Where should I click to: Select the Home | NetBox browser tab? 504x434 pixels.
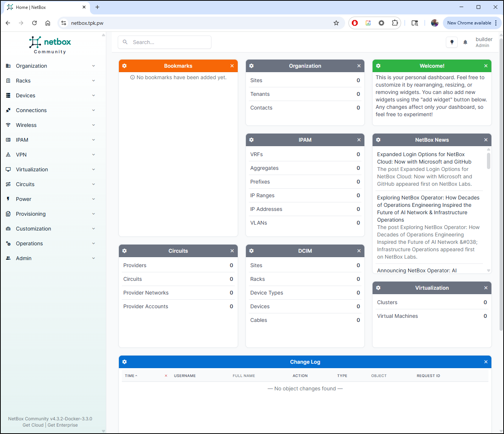click(47, 7)
